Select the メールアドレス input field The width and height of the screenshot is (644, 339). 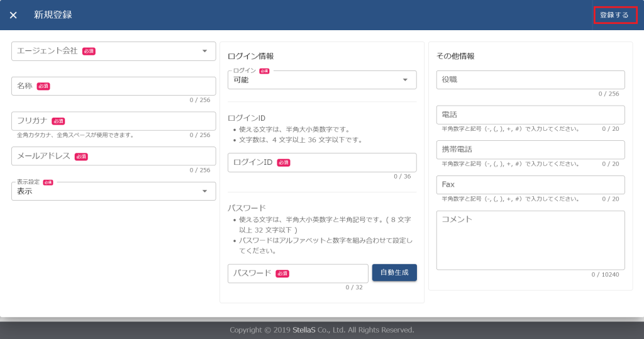(x=113, y=157)
